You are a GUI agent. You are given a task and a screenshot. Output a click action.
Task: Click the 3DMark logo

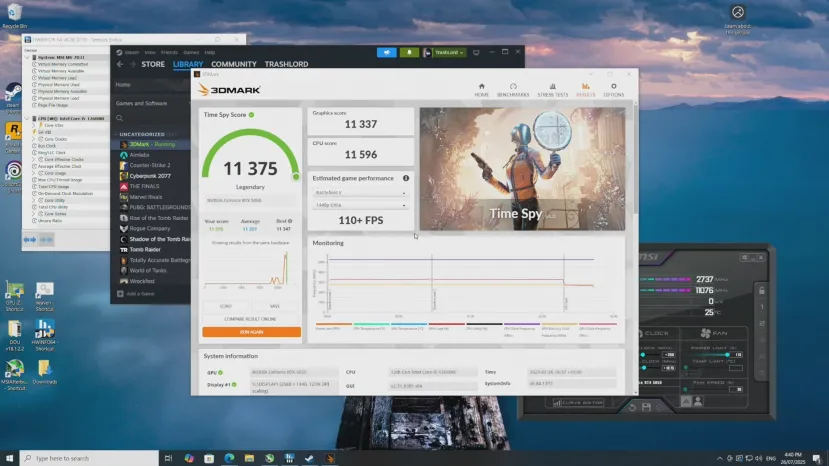pos(229,90)
